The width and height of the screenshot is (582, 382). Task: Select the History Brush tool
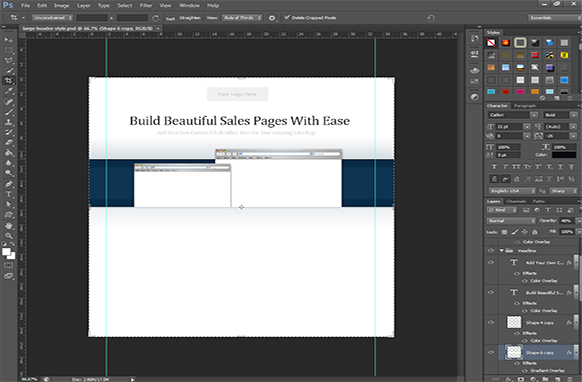(x=9, y=132)
